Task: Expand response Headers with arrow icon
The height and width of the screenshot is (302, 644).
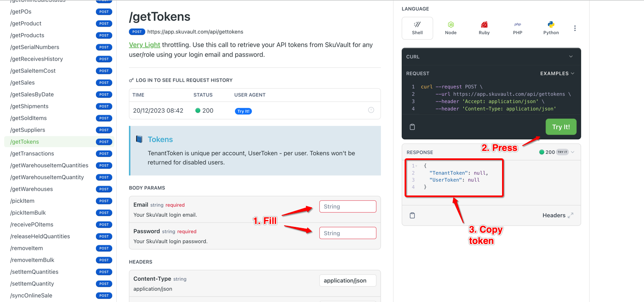Action: click(x=570, y=215)
